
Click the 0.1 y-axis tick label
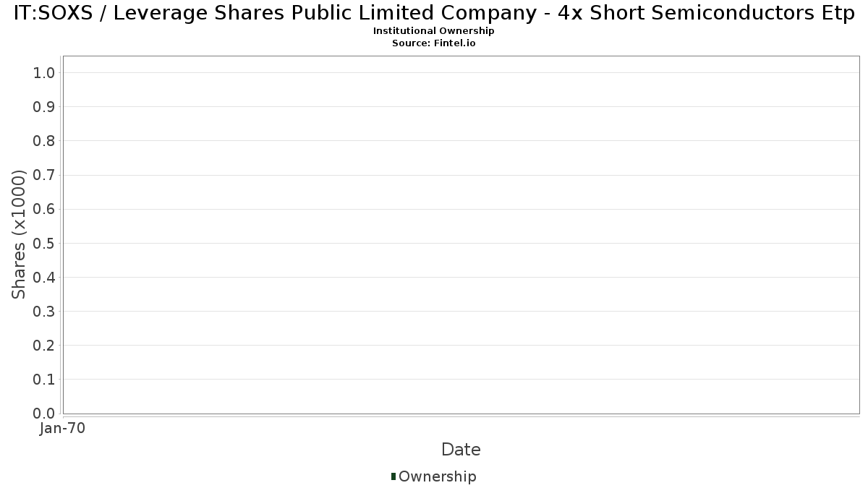44,380
